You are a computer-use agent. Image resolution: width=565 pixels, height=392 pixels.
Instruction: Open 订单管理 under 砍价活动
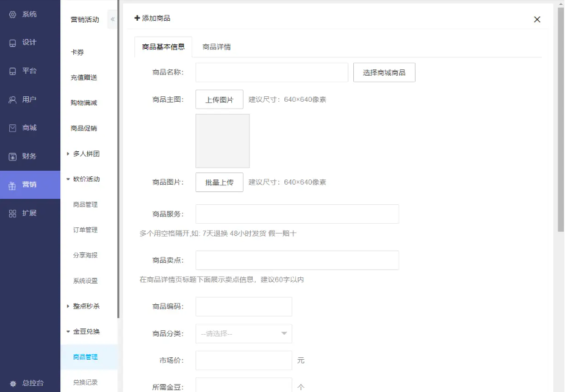(x=85, y=230)
